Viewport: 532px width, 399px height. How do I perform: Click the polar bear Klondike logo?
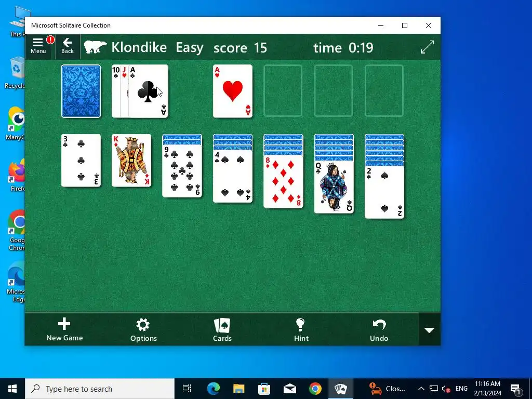96,47
